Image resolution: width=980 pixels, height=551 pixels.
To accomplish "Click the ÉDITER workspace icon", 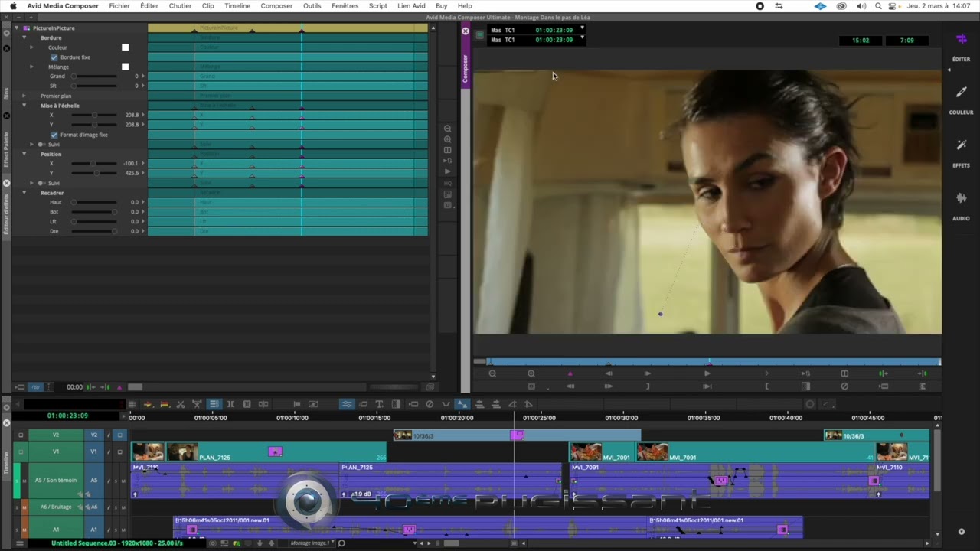I will pos(961,39).
